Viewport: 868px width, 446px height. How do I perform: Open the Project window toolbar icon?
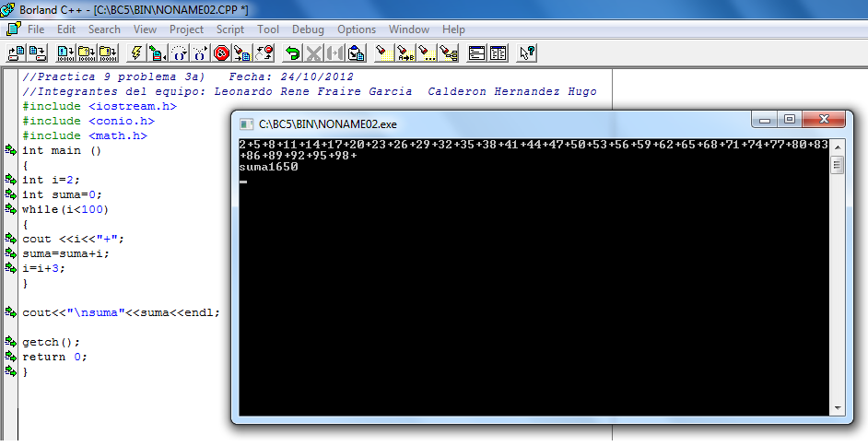click(x=477, y=53)
